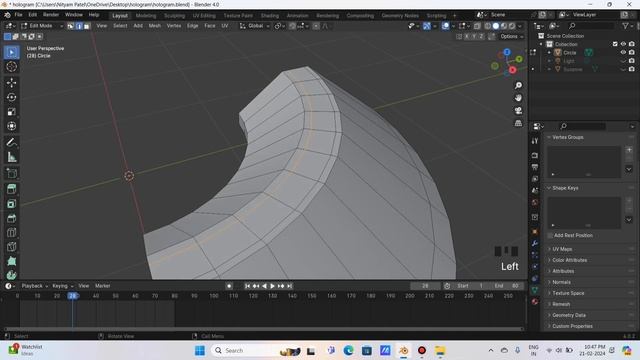Enable Add Rest Position checkbox

pos(550,236)
